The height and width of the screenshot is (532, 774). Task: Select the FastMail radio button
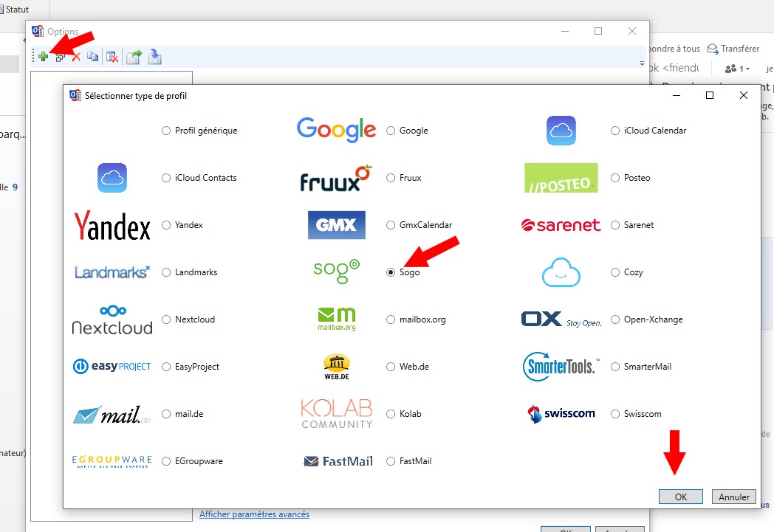[x=391, y=461]
